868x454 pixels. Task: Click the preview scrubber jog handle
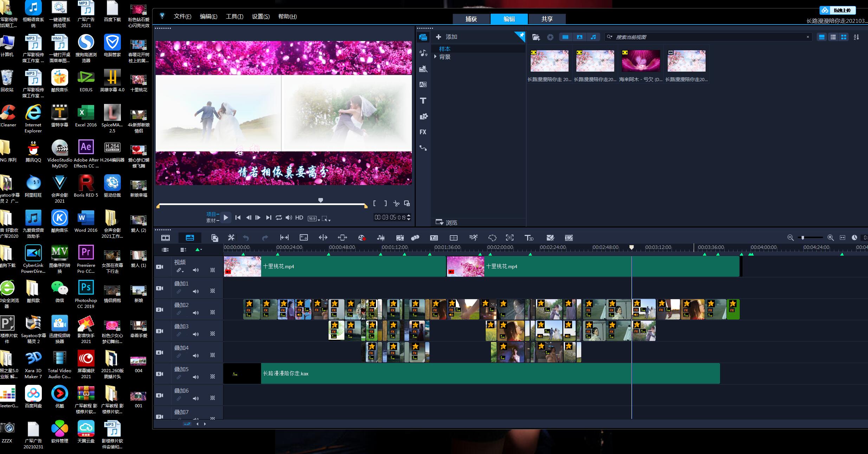click(x=320, y=200)
